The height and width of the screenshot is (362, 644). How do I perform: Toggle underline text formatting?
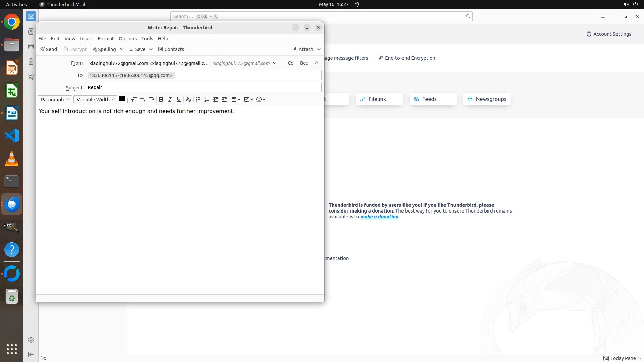(x=178, y=99)
